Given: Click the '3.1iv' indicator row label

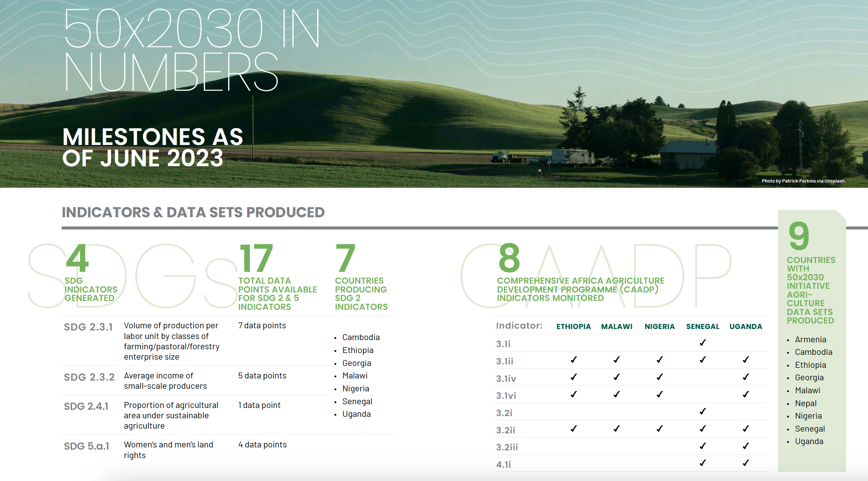Looking at the screenshot, I should tap(506, 378).
